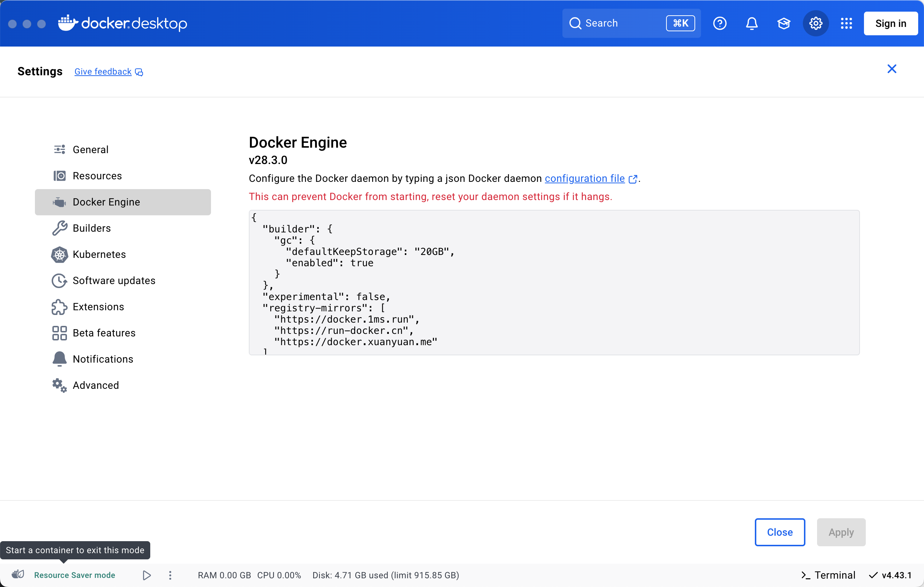The height and width of the screenshot is (587, 924).
Task: Click the Docker Engine heading
Action: pos(298,142)
